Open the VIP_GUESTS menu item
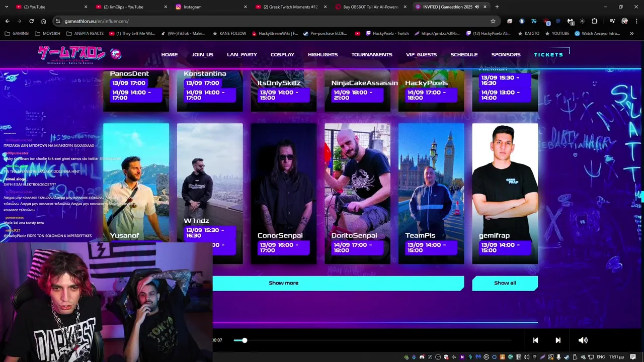Screen dimensions: 644x362 click(422, 54)
